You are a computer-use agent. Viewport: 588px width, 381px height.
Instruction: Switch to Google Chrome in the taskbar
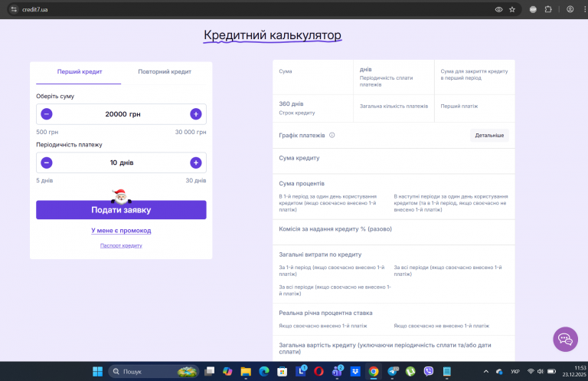[x=374, y=372]
